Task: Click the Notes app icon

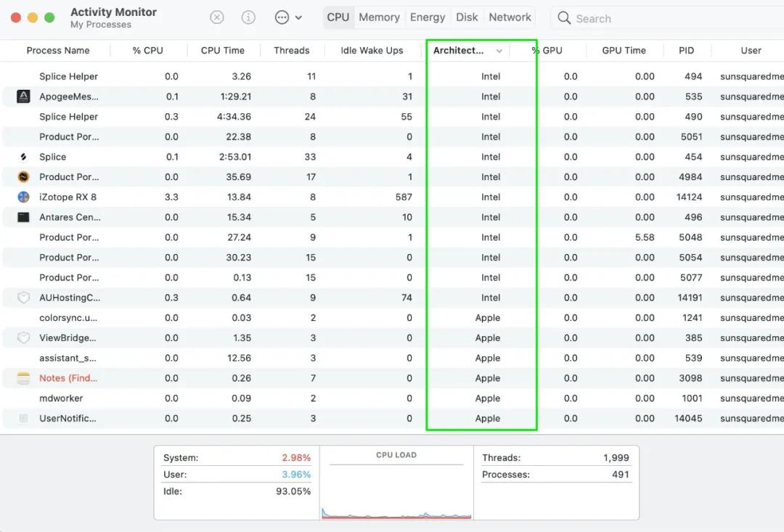Action: point(23,378)
